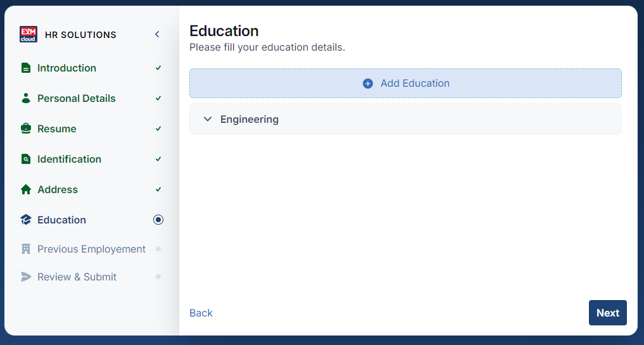644x345 pixels.
Task: Click the Address completed checkmark
Action: point(158,189)
